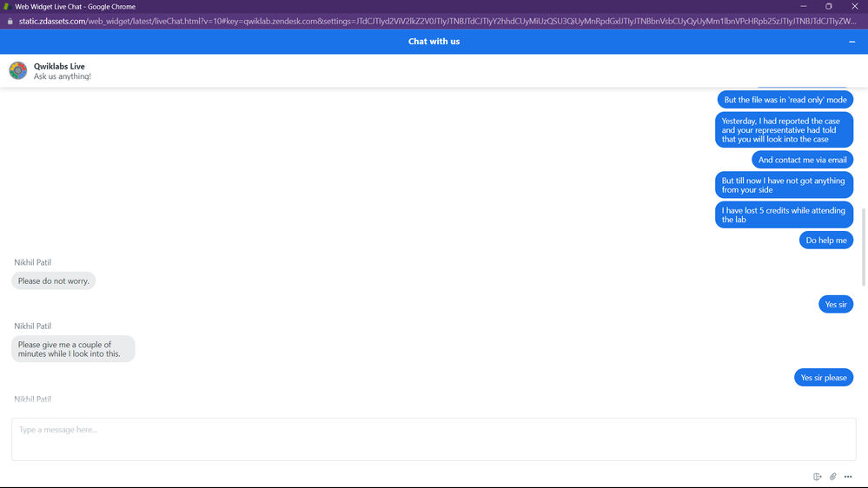Click the site lock icon in address bar
Image resolution: width=868 pixels, height=488 pixels.
[x=10, y=21]
